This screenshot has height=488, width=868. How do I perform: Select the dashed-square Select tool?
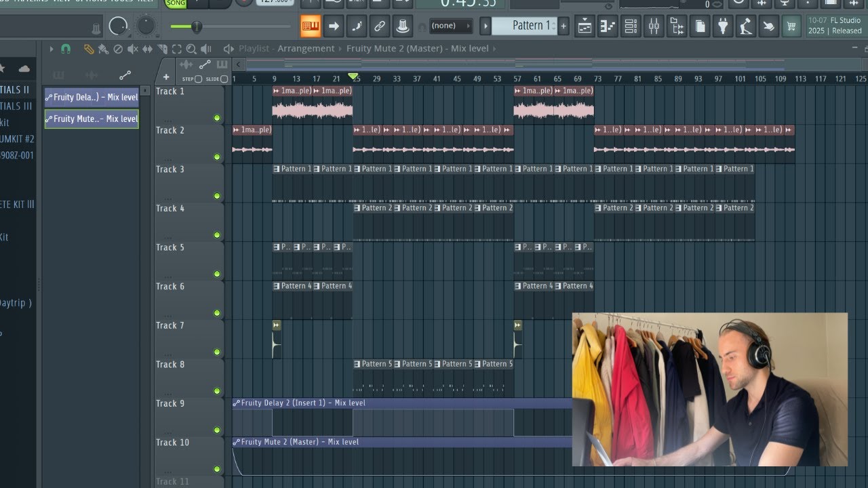point(176,49)
